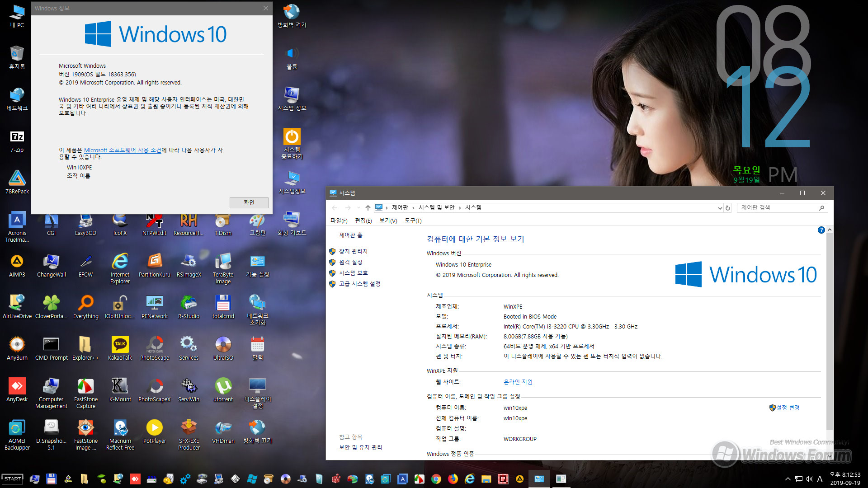Open the EasyBCD desktop icon
This screenshot has width=868, height=488.
(85, 224)
